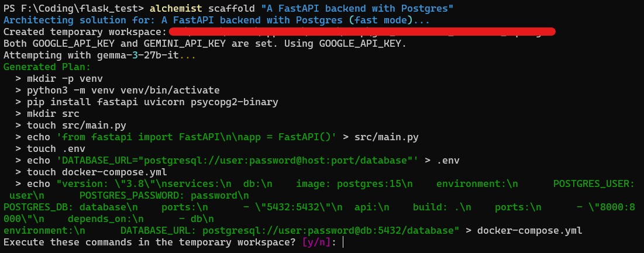Screen dimensions: 644x253
Task: Click the 'Architecting solution for' line
Action: coord(216,20)
